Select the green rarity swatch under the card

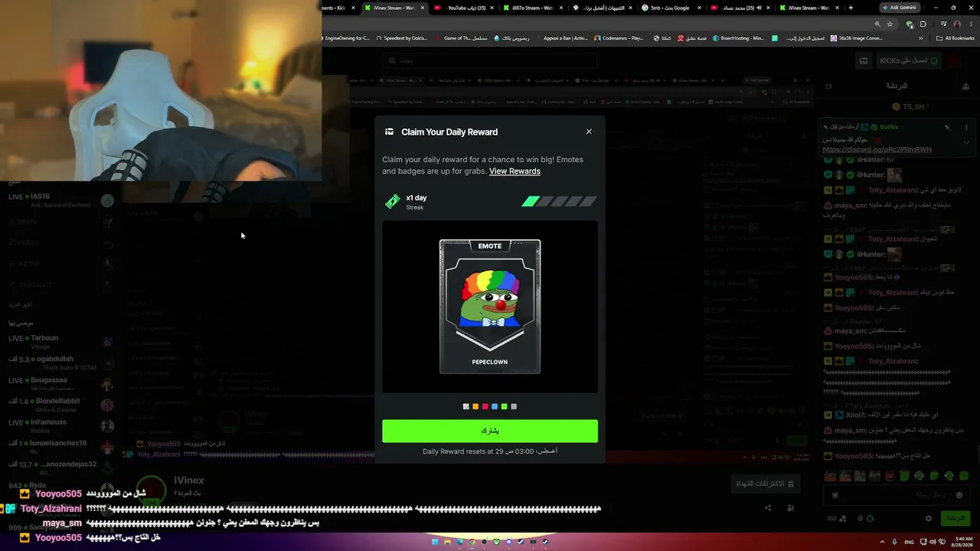coord(504,406)
